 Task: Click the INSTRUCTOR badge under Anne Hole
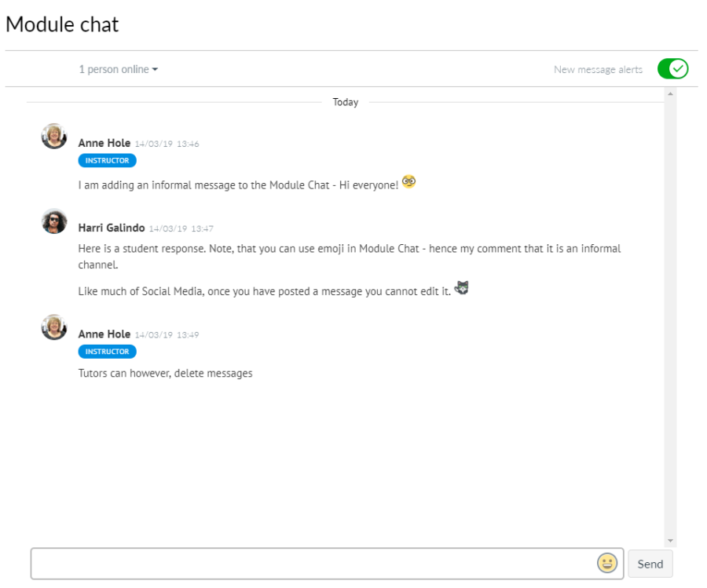click(x=107, y=160)
